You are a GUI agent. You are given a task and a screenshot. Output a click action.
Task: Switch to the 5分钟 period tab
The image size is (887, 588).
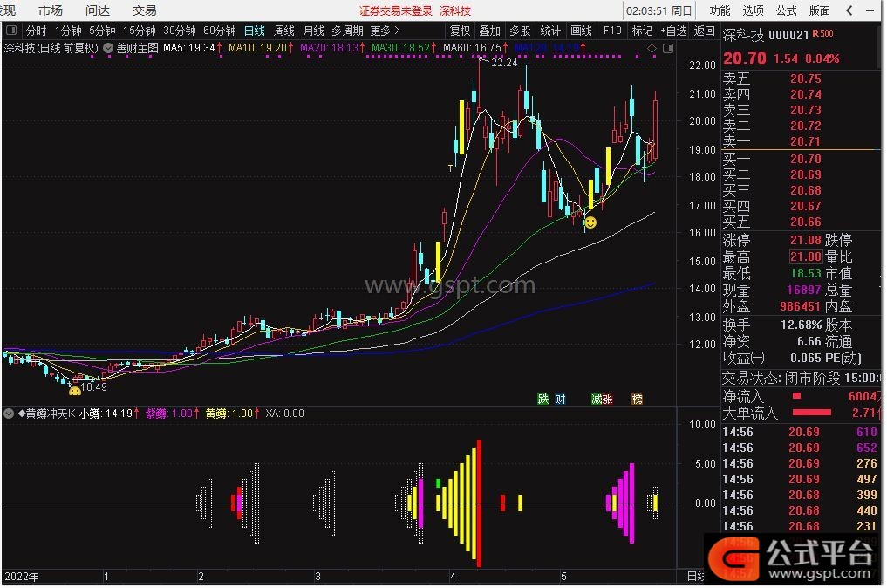pyautogui.click(x=102, y=31)
